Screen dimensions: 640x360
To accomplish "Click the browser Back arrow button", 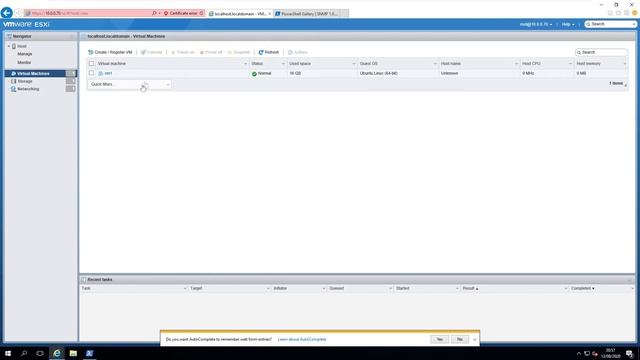I will 7,13.
